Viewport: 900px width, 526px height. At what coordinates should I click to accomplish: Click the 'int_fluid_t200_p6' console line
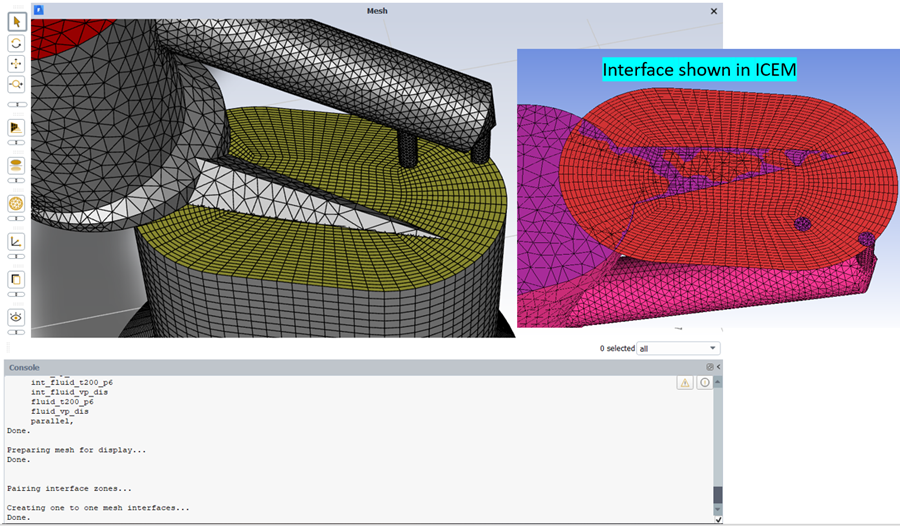[x=72, y=382]
